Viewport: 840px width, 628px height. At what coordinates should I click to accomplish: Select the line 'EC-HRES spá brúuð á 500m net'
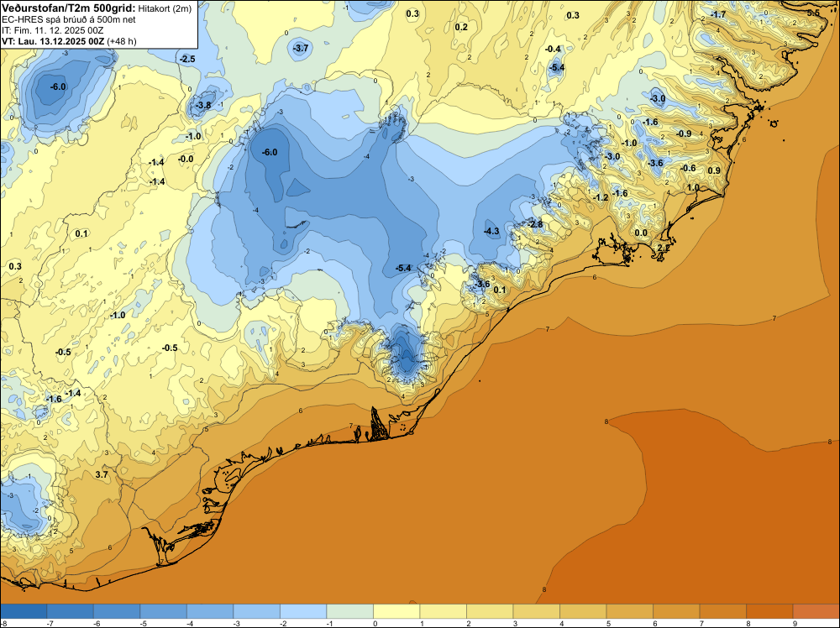coord(69,20)
